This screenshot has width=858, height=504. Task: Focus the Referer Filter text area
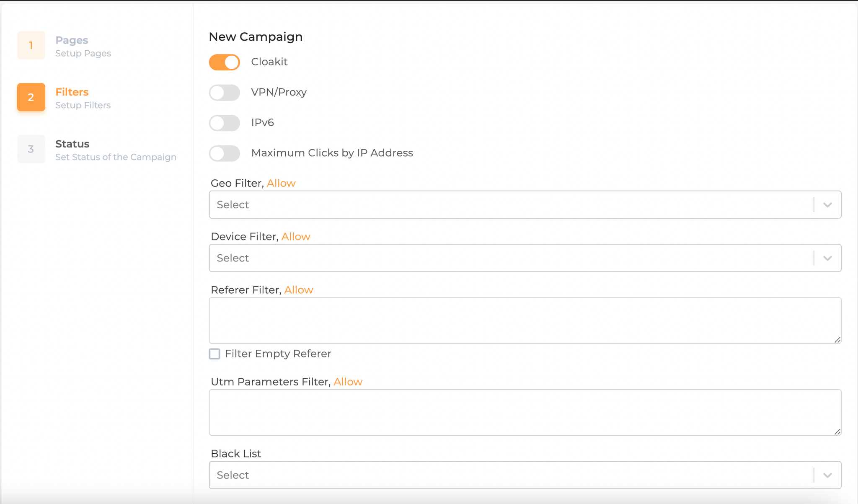[x=525, y=320]
